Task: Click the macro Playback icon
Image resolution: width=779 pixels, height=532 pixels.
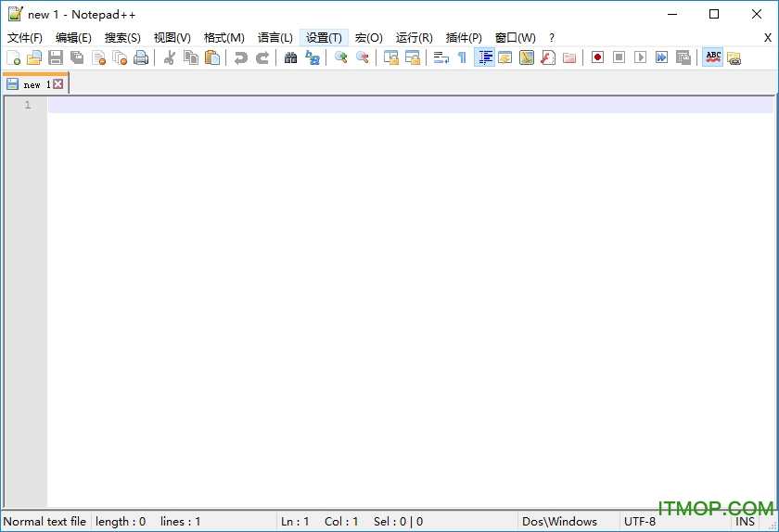Action: (641, 57)
